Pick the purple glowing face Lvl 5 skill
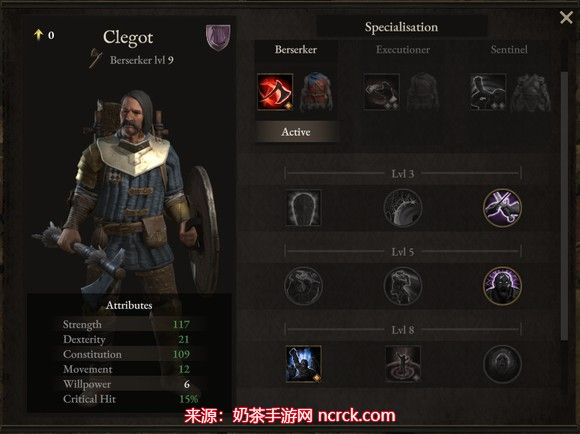Image resolution: width=580 pixels, height=434 pixels. [x=502, y=286]
